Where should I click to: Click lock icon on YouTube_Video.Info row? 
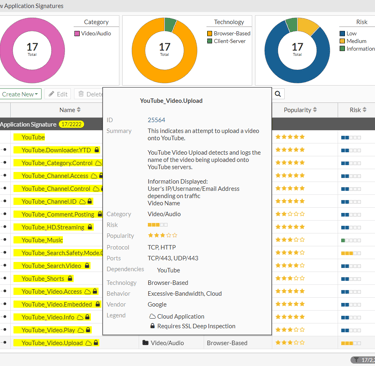click(87, 317)
